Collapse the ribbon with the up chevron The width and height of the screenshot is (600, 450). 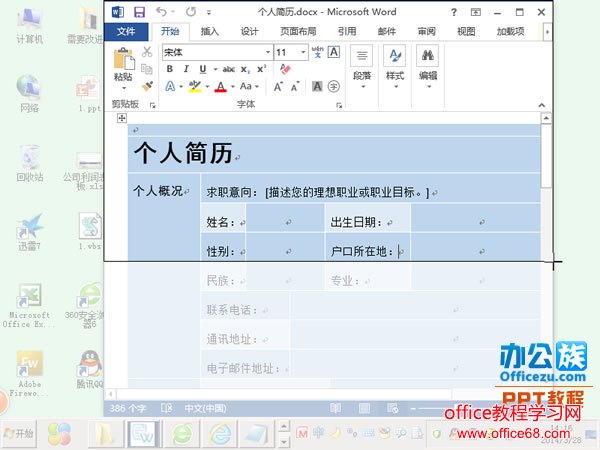coord(542,105)
